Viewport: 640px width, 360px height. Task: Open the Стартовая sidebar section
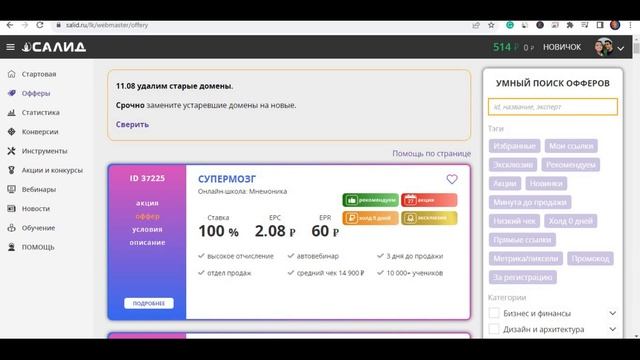coord(39,74)
